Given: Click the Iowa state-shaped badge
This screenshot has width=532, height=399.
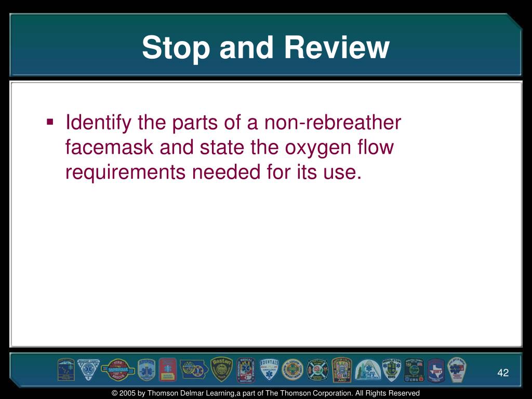Looking at the screenshot, I should pyautogui.click(x=194, y=369).
